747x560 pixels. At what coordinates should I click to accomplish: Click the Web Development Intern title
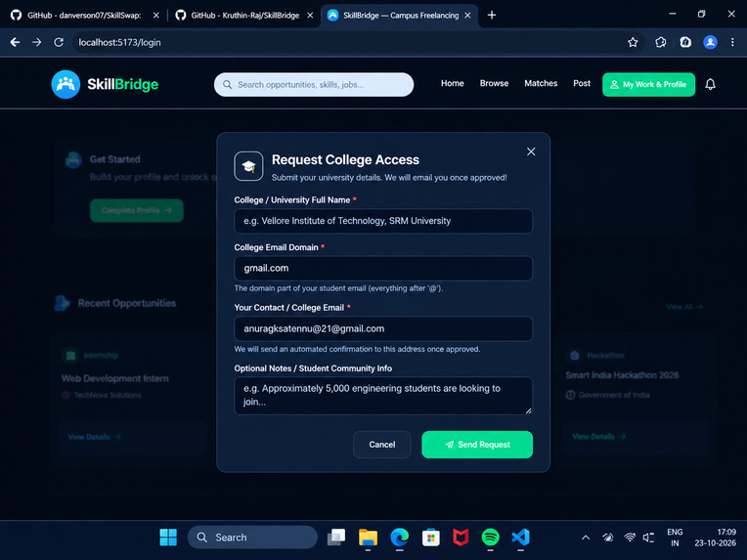pyautogui.click(x=114, y=378)
